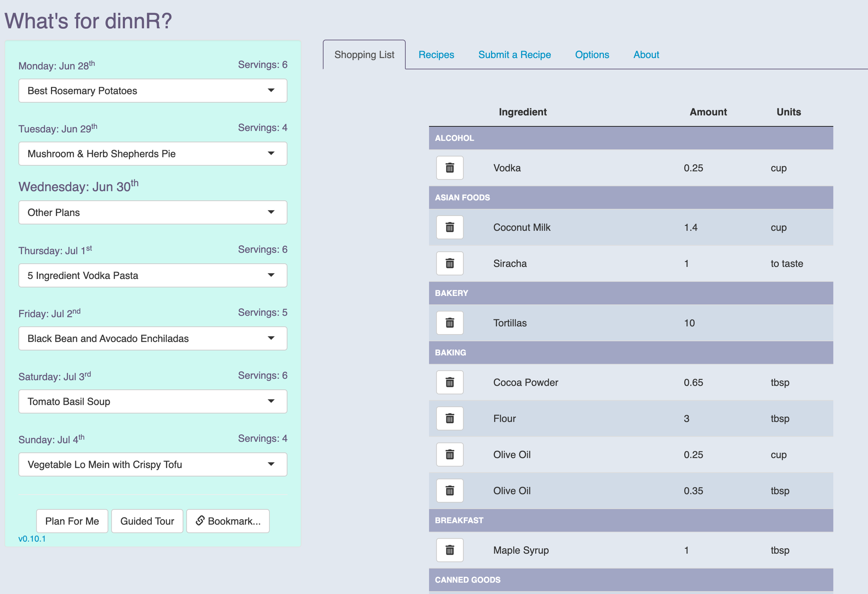Delete the Maple Syrup entry
This screenshot has height=594, width=868.
click(x=450, y=550)
